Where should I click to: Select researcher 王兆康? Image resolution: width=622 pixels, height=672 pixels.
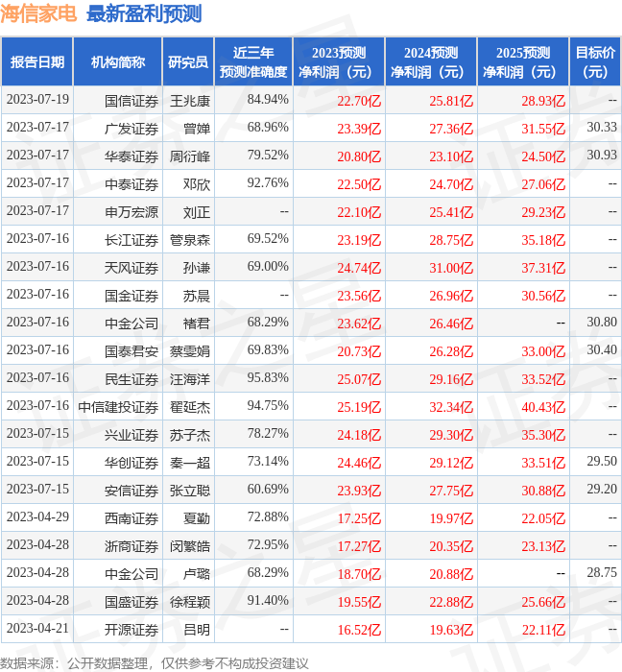click(x=190, y=101)
